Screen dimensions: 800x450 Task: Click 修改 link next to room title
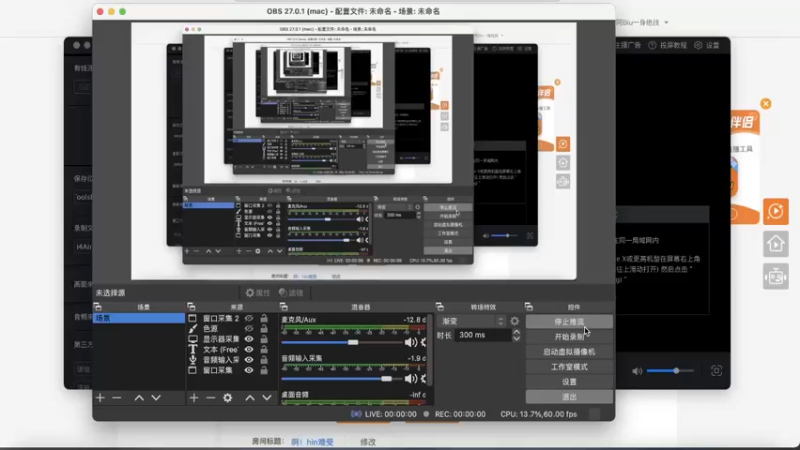(x=368, y=442)
